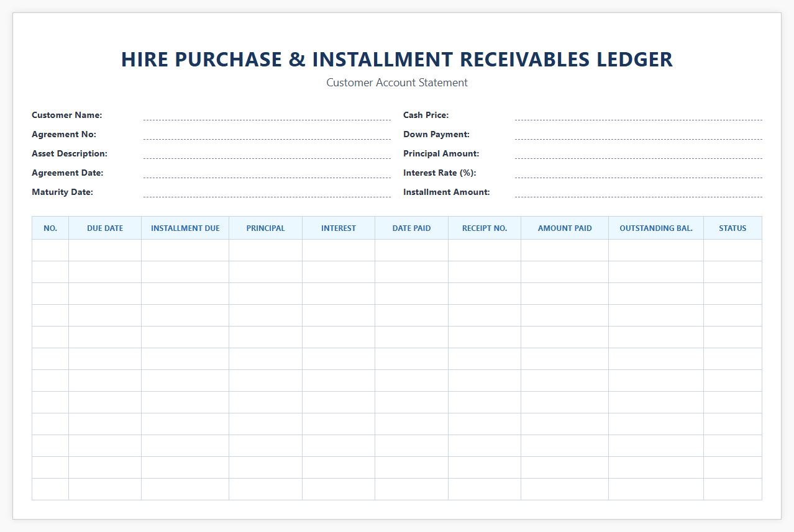Click the Installment Amount input line
The height and width of the screenshot is (532, 794).
point(639,192)
